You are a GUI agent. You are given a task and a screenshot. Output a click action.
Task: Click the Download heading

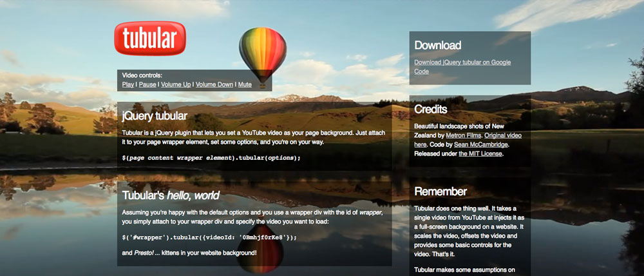click(437, 45)
